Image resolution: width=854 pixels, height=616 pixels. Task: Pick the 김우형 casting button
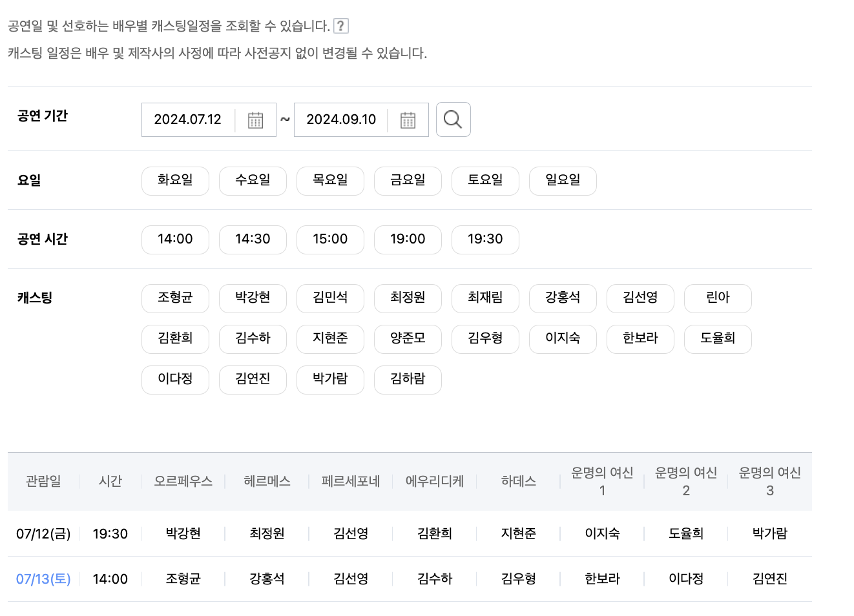point(485,339)
